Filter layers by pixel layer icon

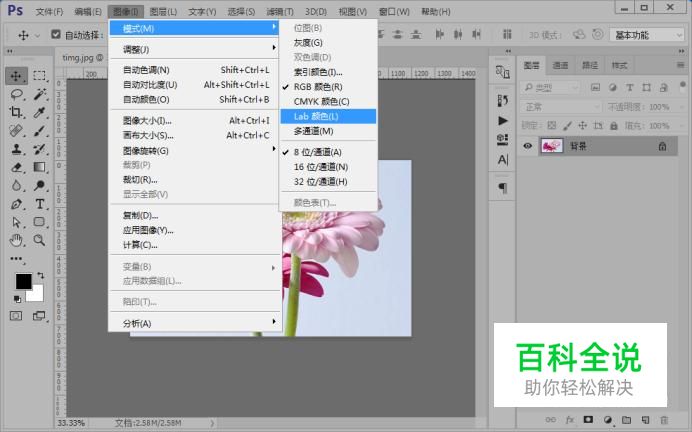pyautogui.click(x=595, y=88)
